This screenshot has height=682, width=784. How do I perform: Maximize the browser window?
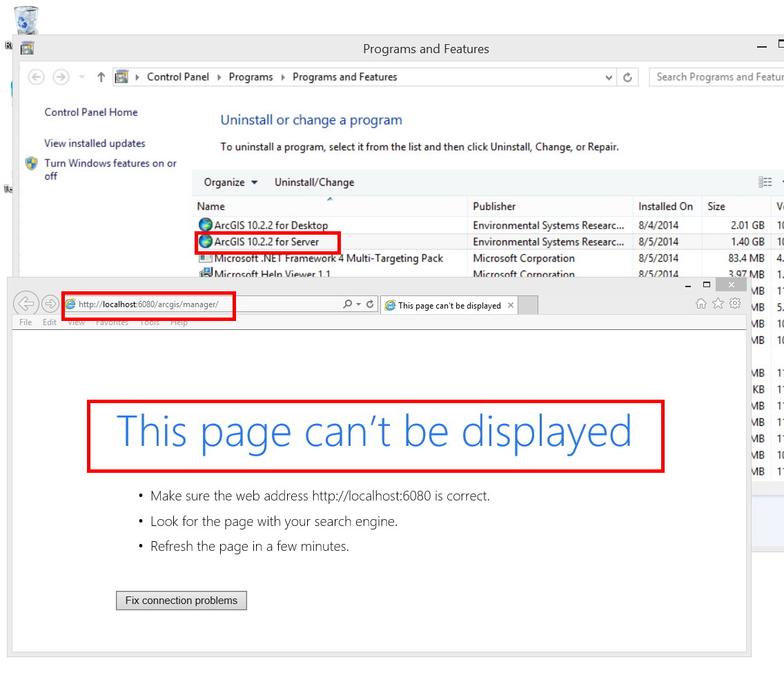(707, 284)
